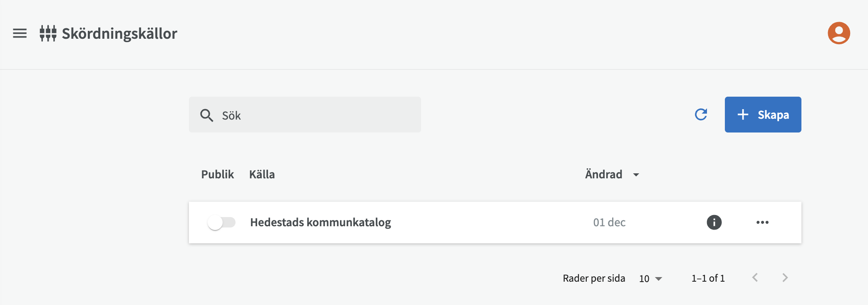Open three-dot actions menu for Hedestads kommunkatalog
This screenshot has width=868, height=305.
(x=762, y=222)
